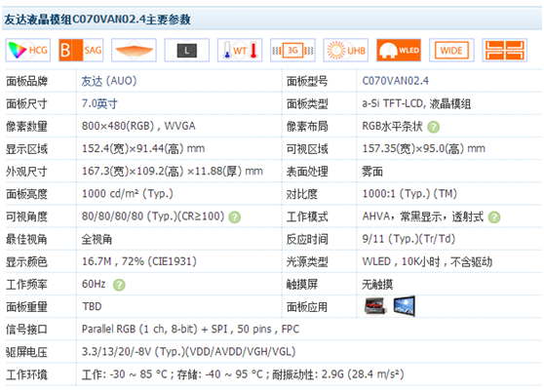Image resolution: width=544 pixels, height=392 pixels.
Task: Click the 触摸屏 row label
Action: [x=302, y=285]
